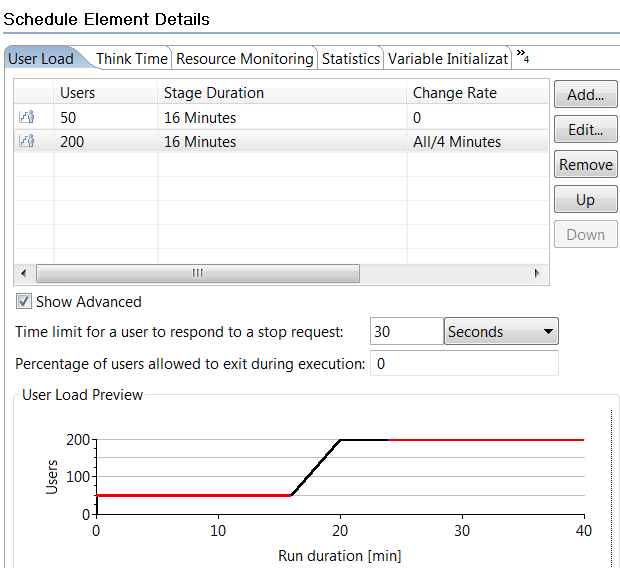The height and width of the screenshot is (570, 620).
Task: Click the left scroll arrow of table
Action: click(24, 273)
